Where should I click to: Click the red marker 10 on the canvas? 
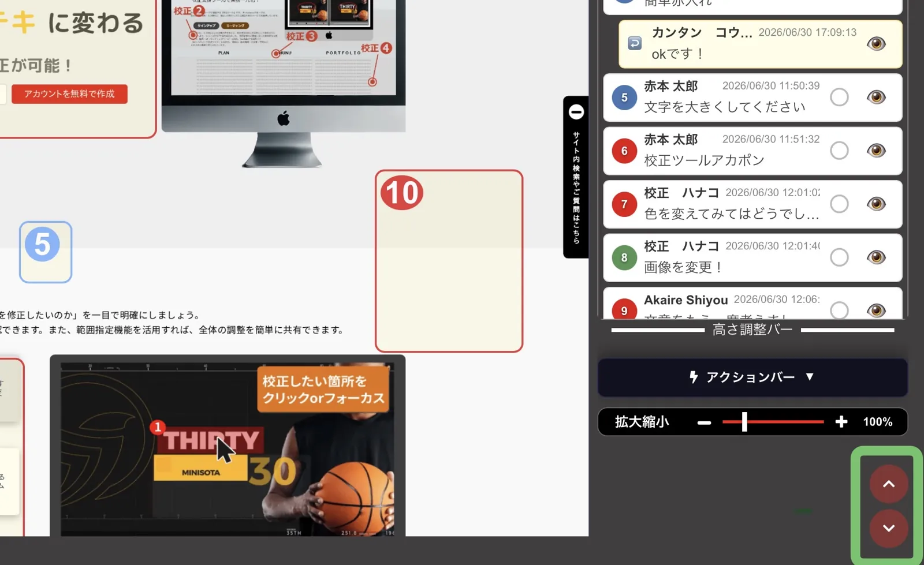[x=402, y=193]
